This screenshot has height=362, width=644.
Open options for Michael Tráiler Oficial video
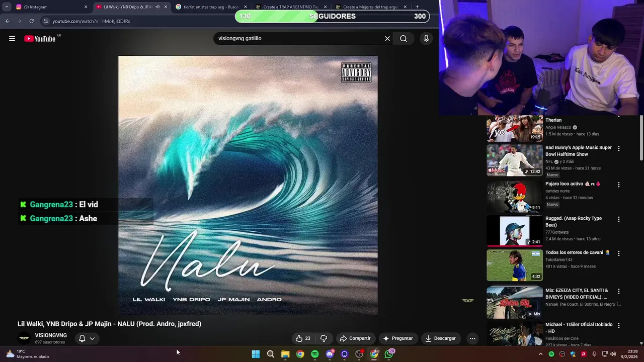click(619, 325)
